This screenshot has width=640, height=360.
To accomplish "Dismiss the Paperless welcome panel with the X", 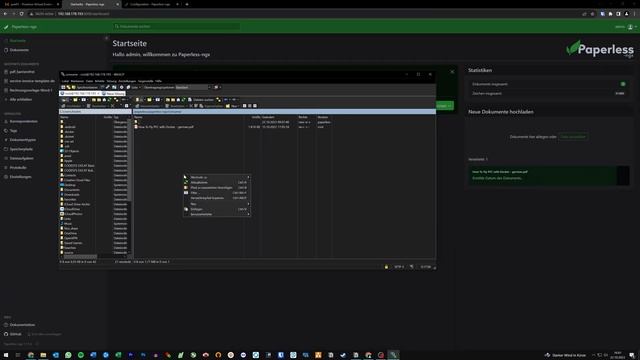I will [452, 71].
